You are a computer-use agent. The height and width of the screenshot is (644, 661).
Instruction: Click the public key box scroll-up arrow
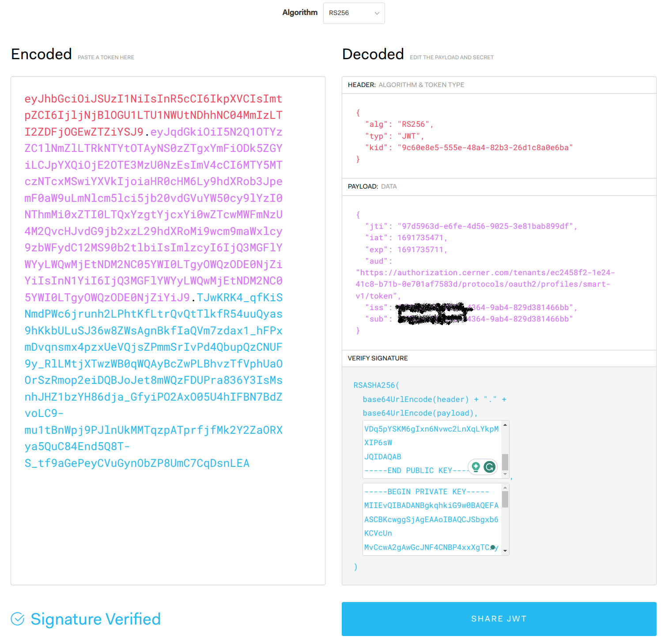505,425
